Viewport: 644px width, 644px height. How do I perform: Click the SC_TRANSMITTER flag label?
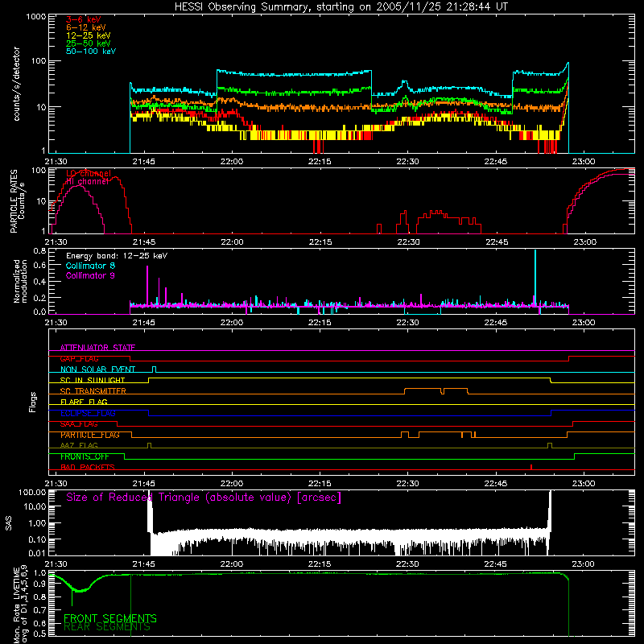(93, 391)
